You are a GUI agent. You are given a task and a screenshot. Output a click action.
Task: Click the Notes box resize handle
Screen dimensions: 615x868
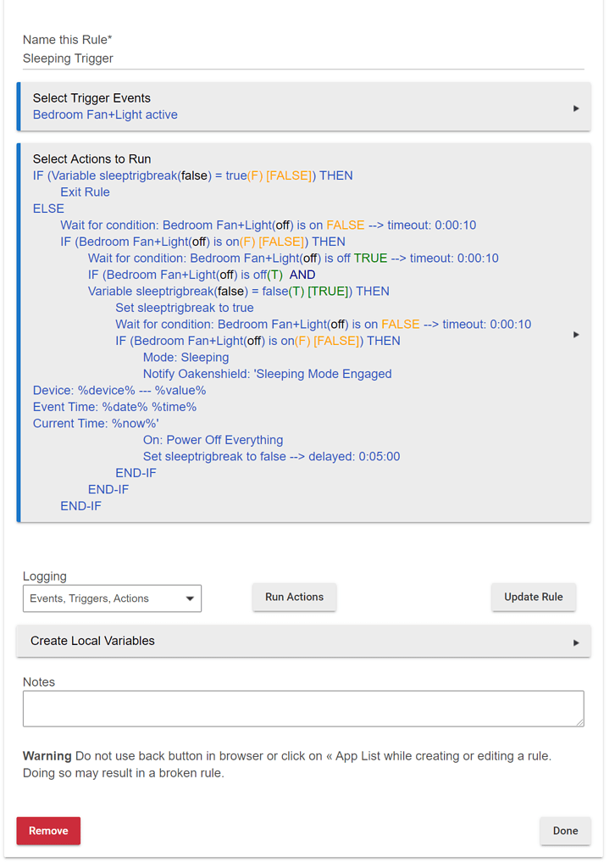tap(579, 722)
